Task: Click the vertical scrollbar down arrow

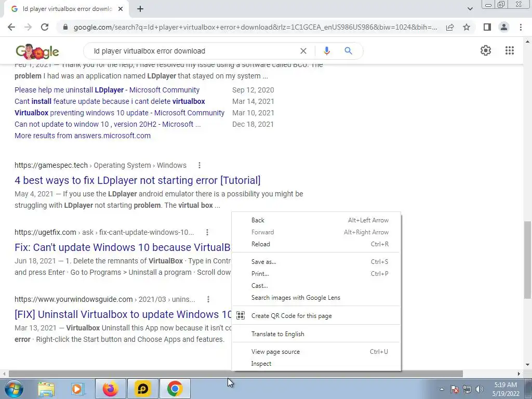Action: [528, 365]
